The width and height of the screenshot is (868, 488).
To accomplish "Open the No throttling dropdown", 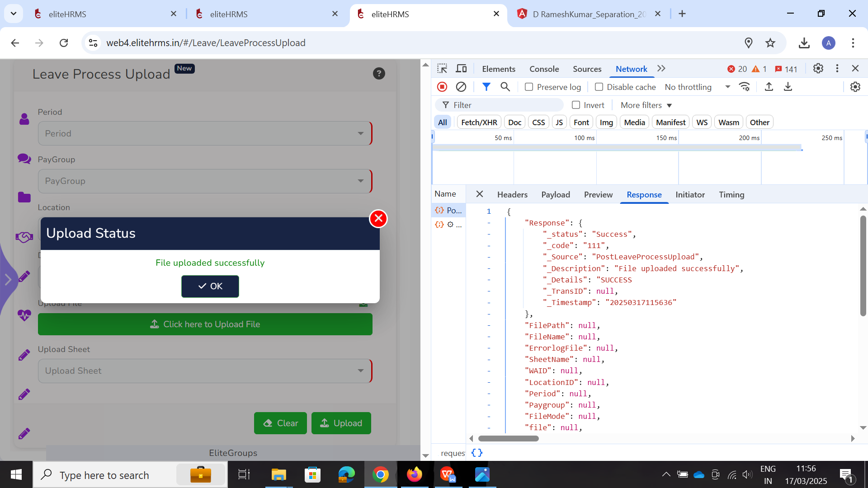I will click(697, 87).
